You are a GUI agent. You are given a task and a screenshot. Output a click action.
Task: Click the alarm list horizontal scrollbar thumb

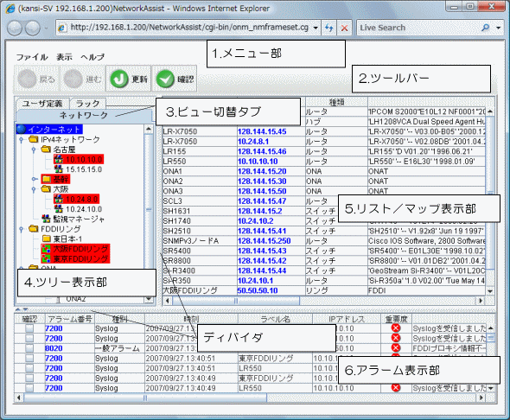(x=145, y=398)
